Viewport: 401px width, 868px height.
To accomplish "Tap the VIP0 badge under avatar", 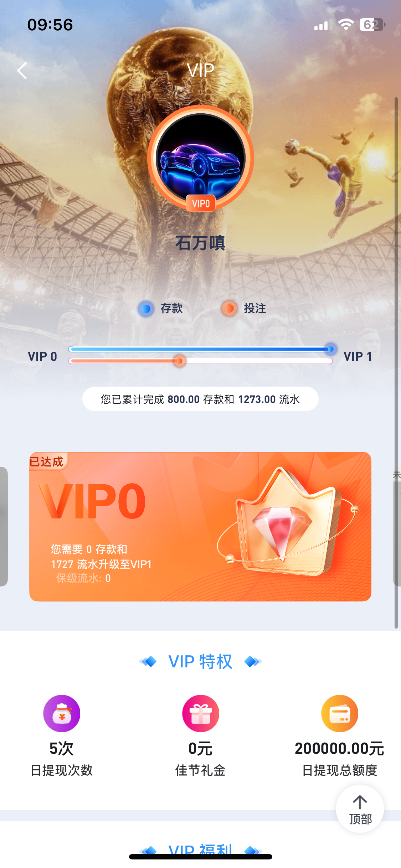I will (x=201, y=203).
